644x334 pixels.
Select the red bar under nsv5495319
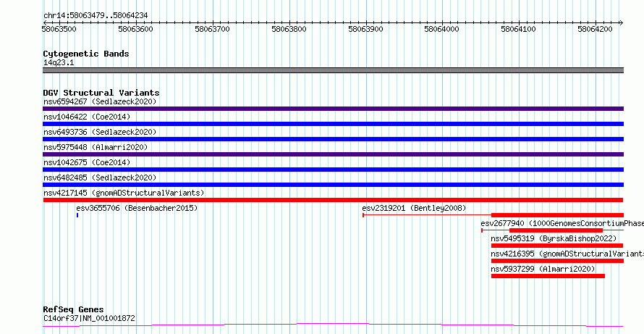click(x=557, y=246)
